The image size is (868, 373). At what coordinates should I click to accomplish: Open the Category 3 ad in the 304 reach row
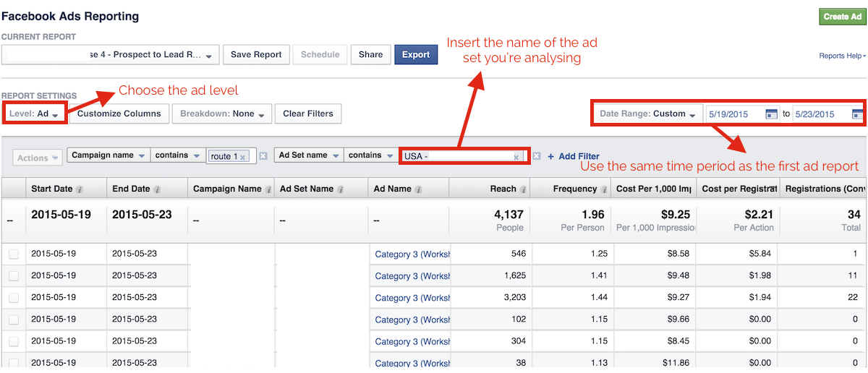point(412,341)
